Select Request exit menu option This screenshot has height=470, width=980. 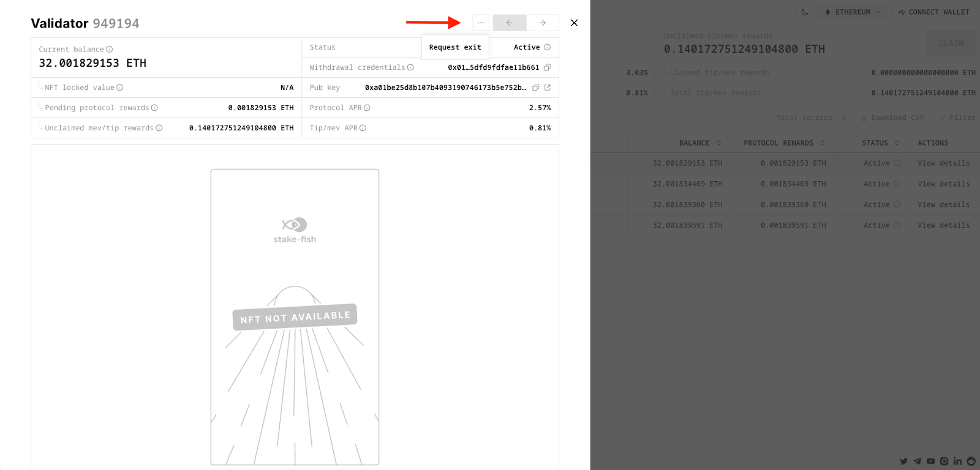(x=455, y=47)
